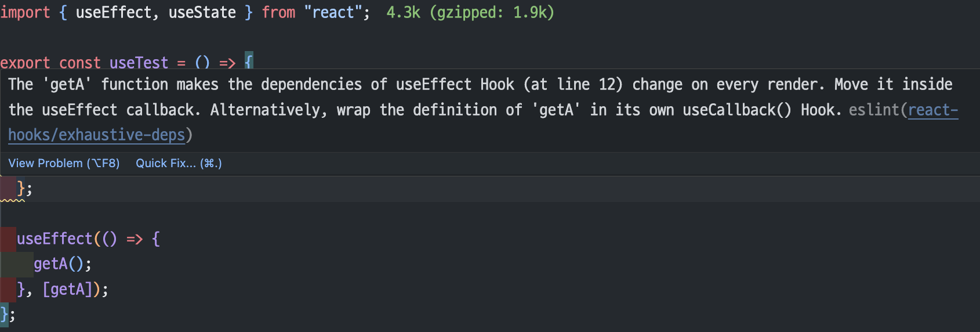
Task: Open the Quick Fix... menu link
Action: tap(179, 164)
